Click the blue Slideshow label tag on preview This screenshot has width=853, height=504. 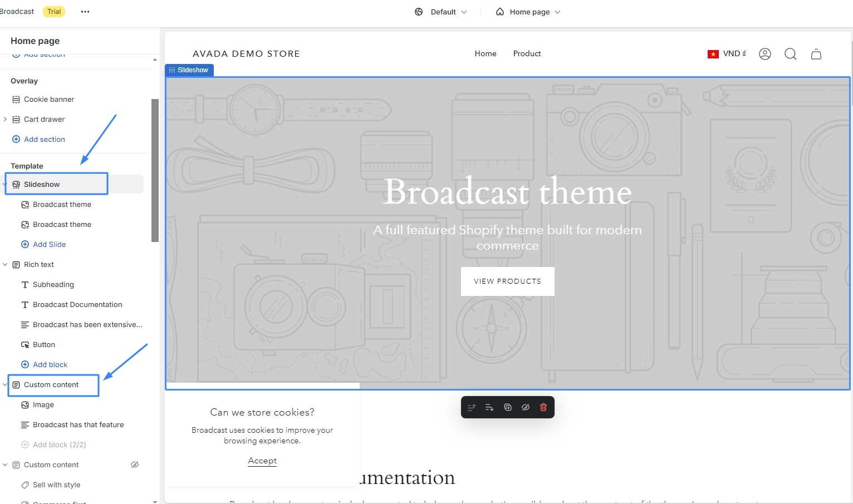pos(189,70)
